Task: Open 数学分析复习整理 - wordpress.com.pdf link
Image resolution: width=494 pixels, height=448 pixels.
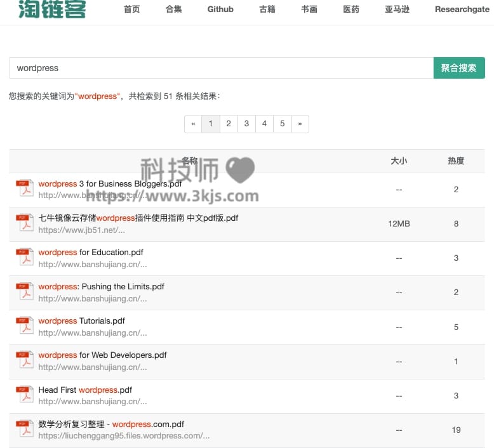Action: [x=111, y=424]
